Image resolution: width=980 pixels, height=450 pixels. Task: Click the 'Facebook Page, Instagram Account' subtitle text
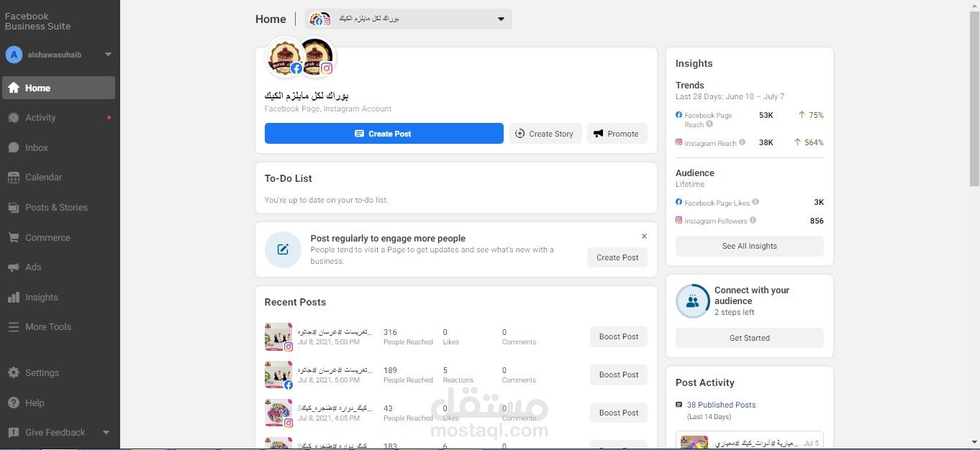(x=327, y=109)
